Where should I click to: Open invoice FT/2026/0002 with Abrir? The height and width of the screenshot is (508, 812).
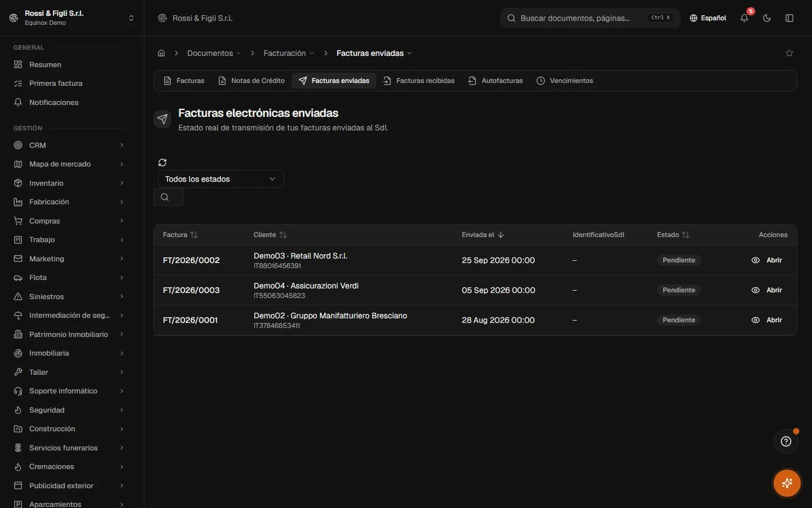[x=767, y=260]
